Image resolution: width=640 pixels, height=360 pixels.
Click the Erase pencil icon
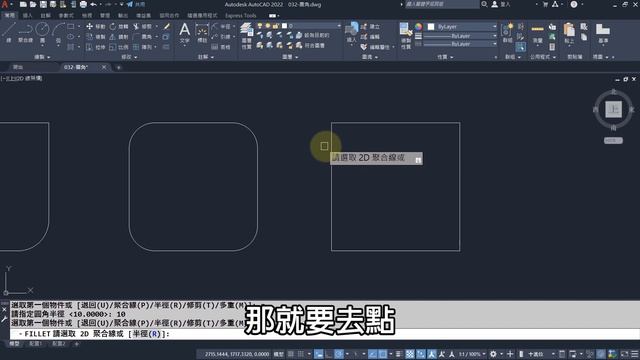coord(167,27)
